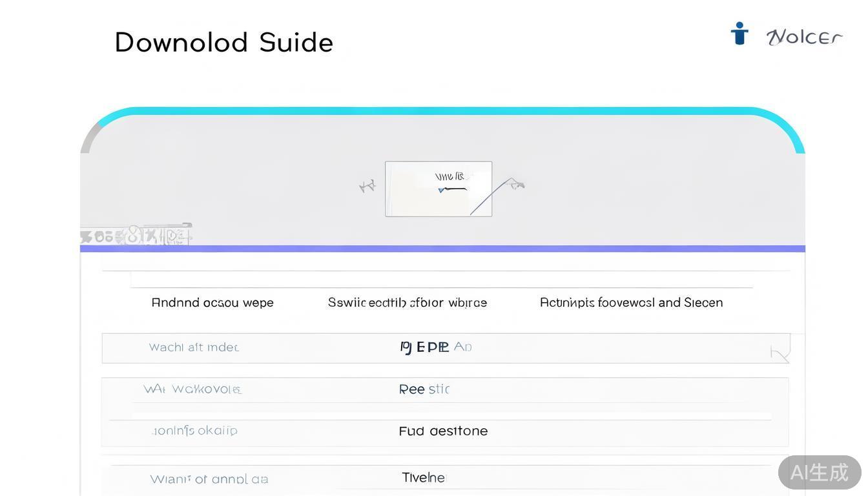The image size is (868, 496).
Task: Click the "Wiant of annpl da" row label
Action: 209,479
